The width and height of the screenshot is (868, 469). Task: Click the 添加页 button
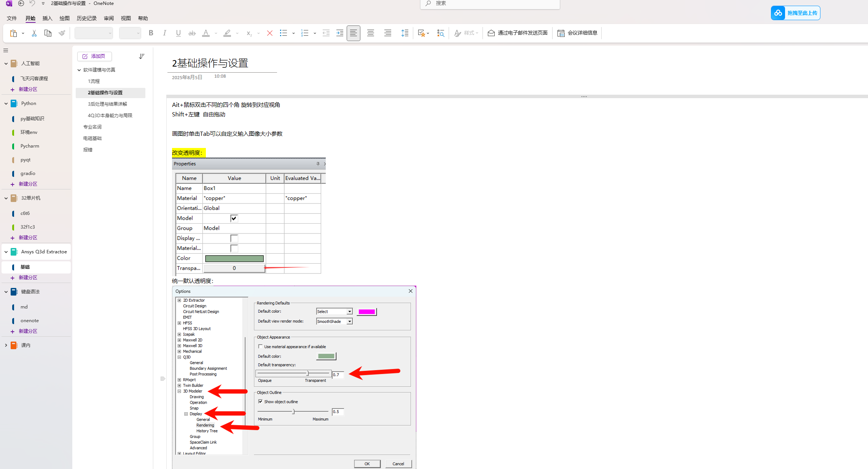click(94, 56)
